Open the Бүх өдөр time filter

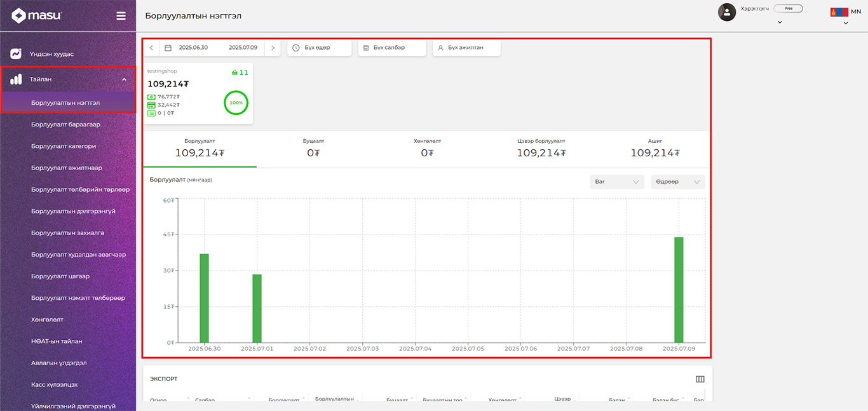(x=319, y=48)
